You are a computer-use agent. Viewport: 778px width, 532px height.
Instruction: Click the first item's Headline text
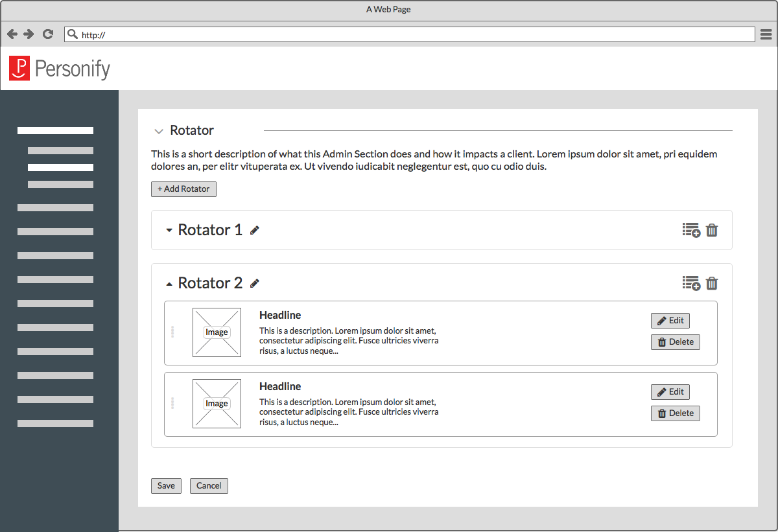(280, 316)
